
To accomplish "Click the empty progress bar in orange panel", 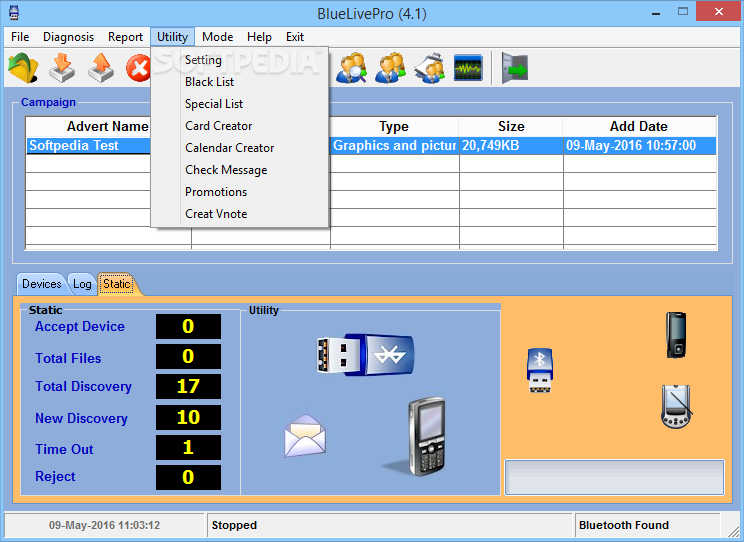I will click(x=614, y=477).
